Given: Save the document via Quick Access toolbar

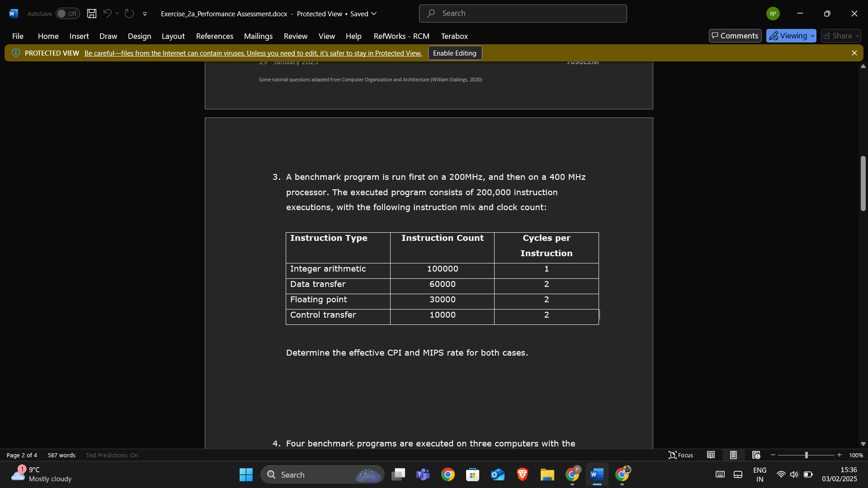Looking at the screenshot, I should click(x=91, y=14).
